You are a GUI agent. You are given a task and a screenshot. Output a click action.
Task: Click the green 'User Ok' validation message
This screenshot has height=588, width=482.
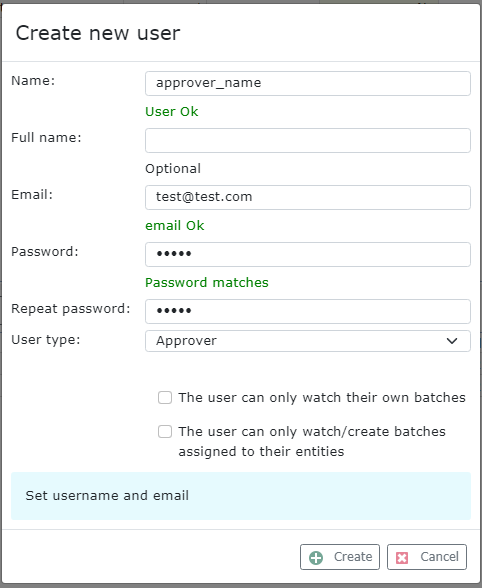pos(171,112)
